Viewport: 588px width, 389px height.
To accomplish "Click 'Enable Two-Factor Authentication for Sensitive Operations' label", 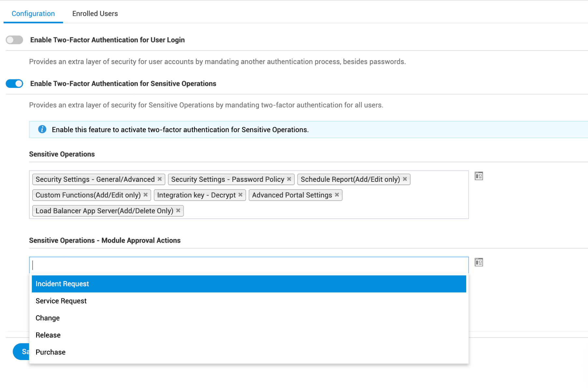I will [123, 84].
